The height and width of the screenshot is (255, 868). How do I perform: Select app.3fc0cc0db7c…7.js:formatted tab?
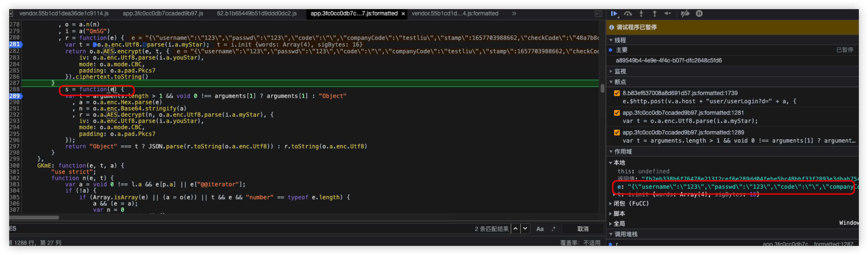[x=354, y=13]
